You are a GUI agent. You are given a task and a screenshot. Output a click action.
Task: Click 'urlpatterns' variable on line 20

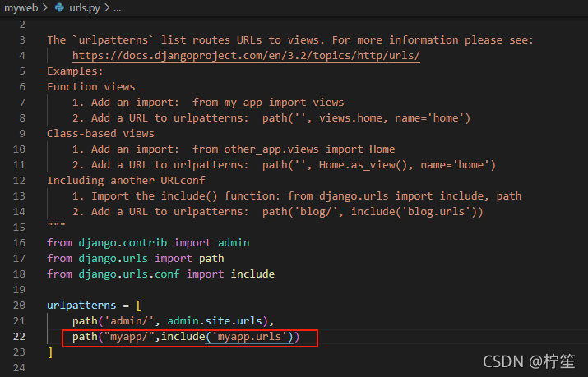click(x=81, y=306)
